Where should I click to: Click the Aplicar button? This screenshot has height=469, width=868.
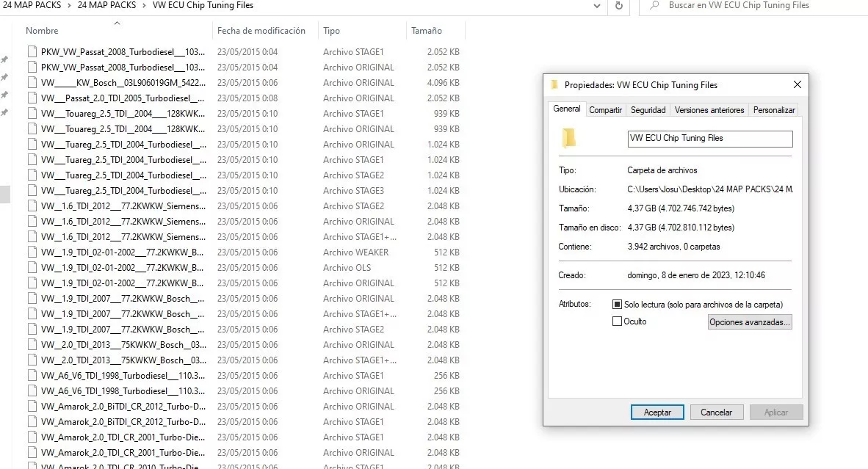click(776, 412)
